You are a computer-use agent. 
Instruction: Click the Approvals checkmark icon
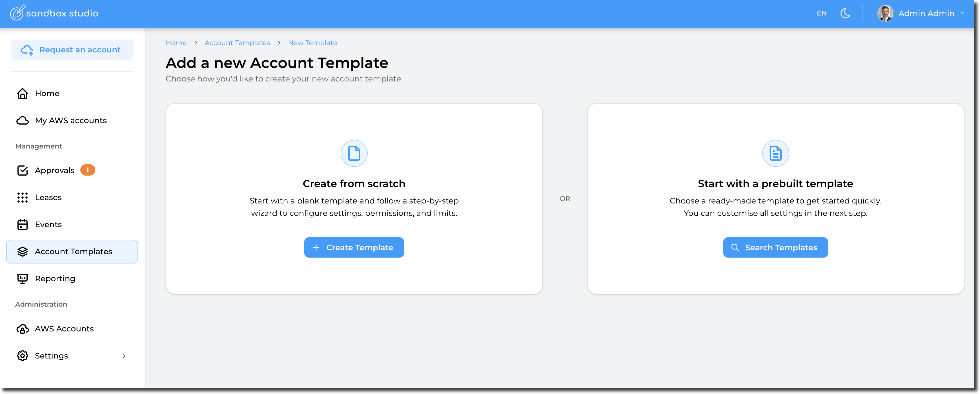click(23, 170)
